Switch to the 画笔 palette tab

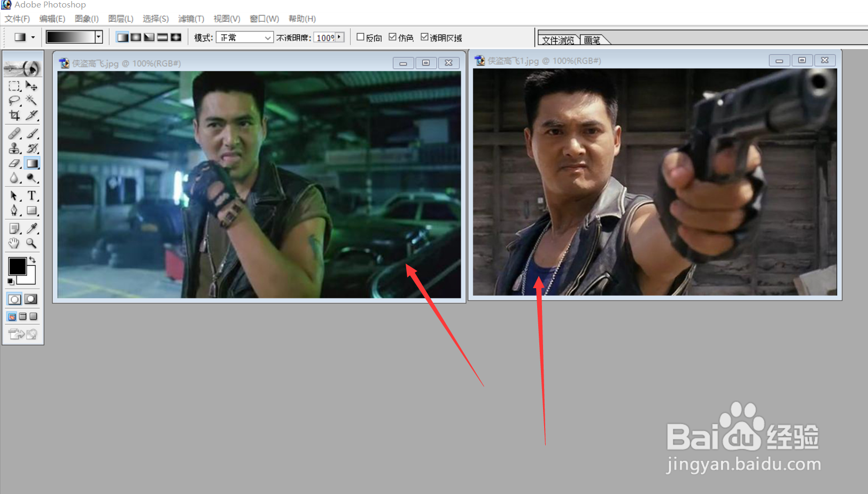pyautogui.click(x=592, y=40)
